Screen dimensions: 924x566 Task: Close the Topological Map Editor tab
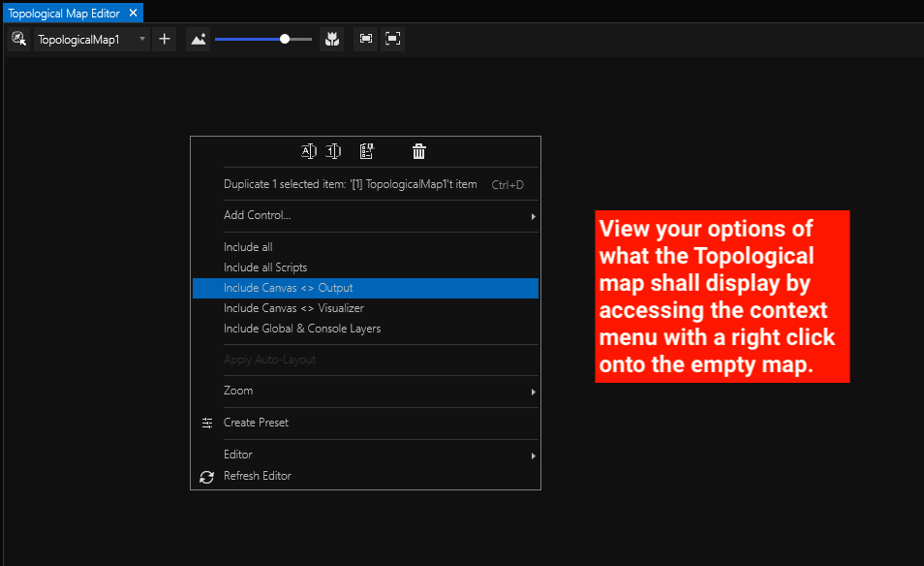pos(133,13)
